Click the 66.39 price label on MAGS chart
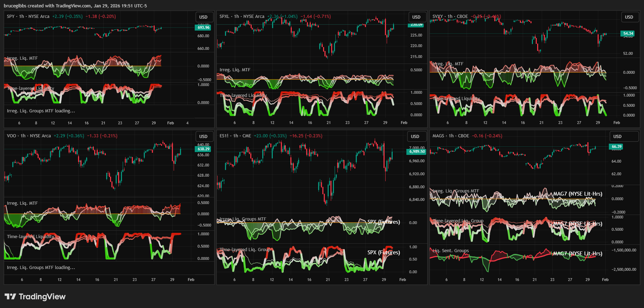This screenshot has height=308, width=644. tap(617, 146)
